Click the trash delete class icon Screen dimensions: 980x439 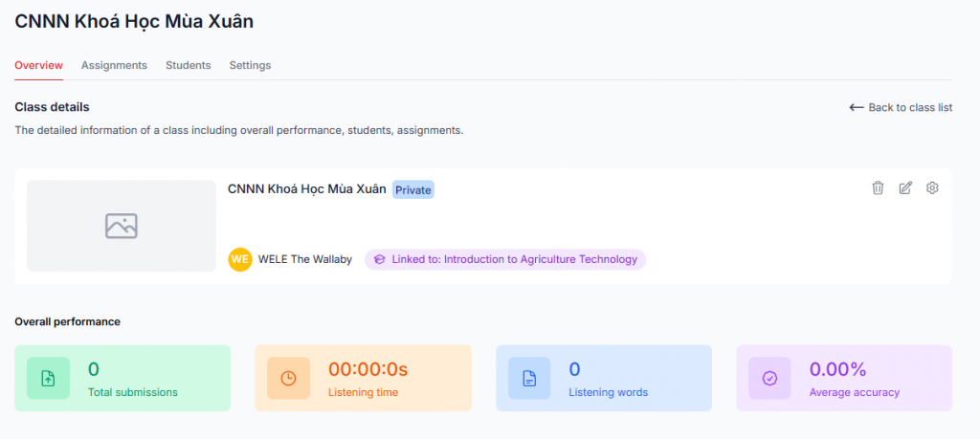tap(878, 188)
